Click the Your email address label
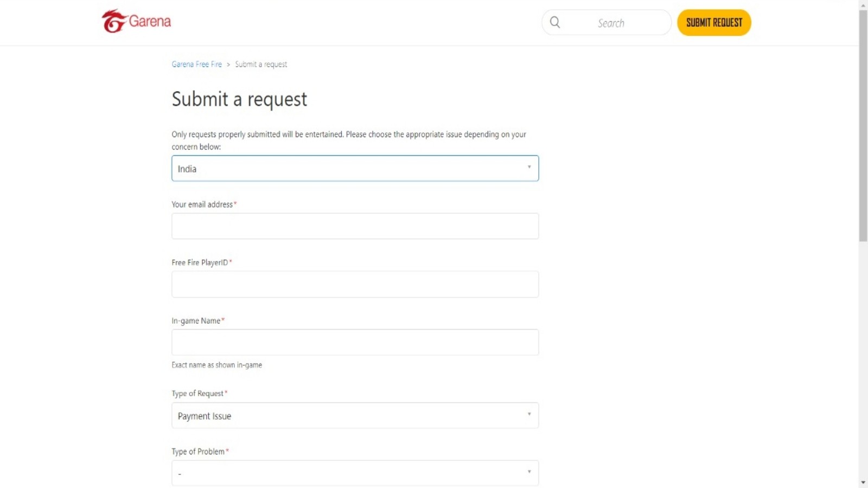Viewport: 868px width, 488px height. point(202,204)
